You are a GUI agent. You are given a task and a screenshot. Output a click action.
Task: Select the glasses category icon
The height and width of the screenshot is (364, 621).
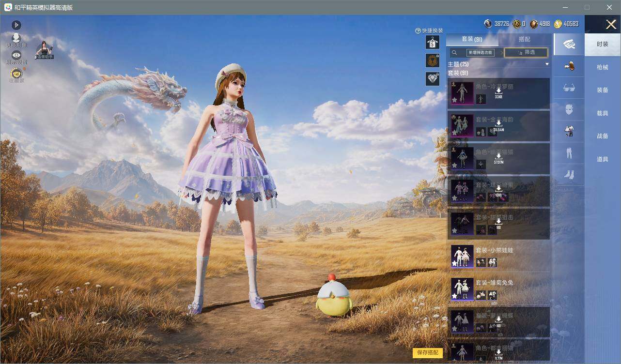(x=569, y=88)
